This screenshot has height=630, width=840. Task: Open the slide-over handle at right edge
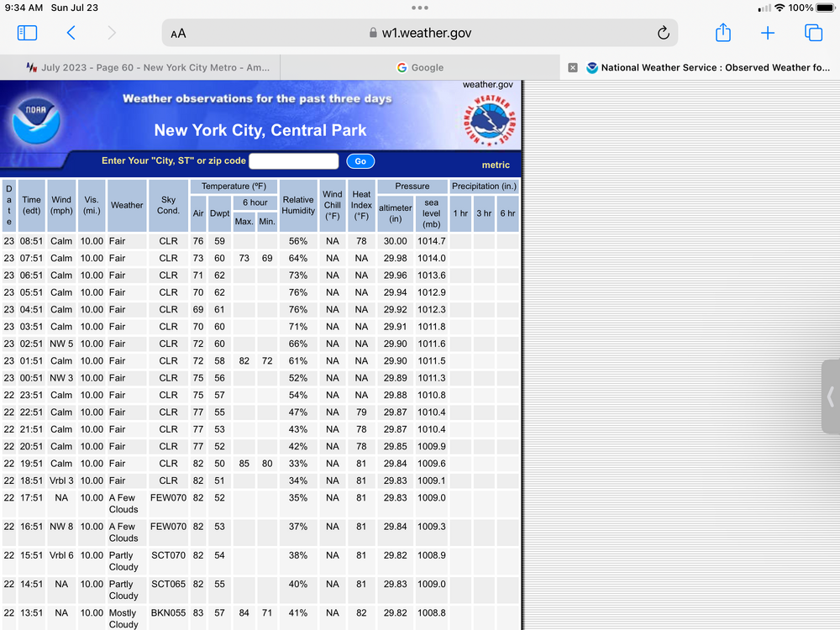pyautogui.click(x=831, y=396)
